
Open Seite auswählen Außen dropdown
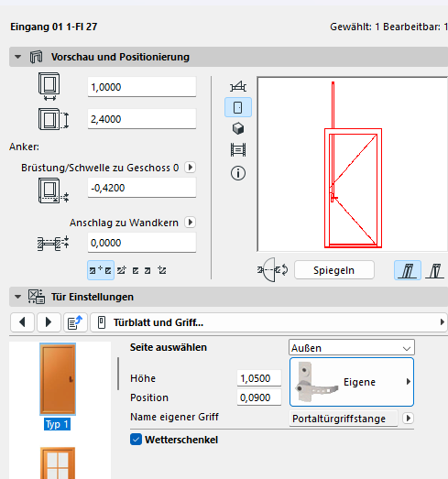point(352,348)
